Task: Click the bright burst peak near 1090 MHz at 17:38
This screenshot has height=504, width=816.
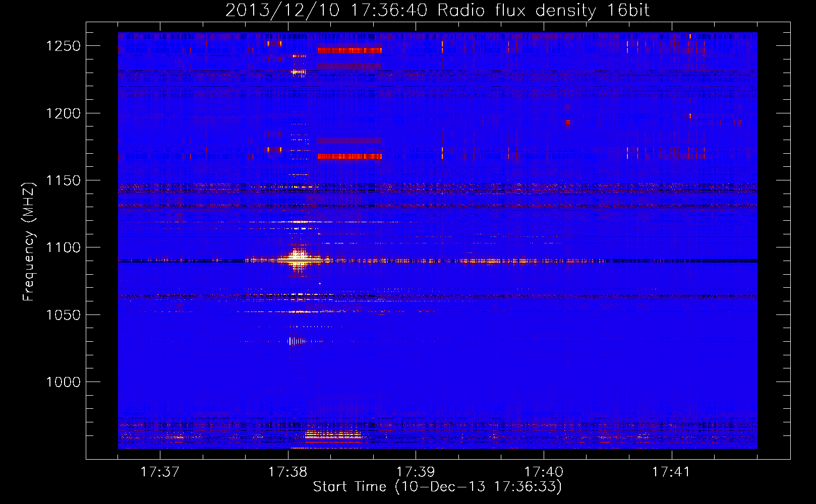Action: coord(300,259)
